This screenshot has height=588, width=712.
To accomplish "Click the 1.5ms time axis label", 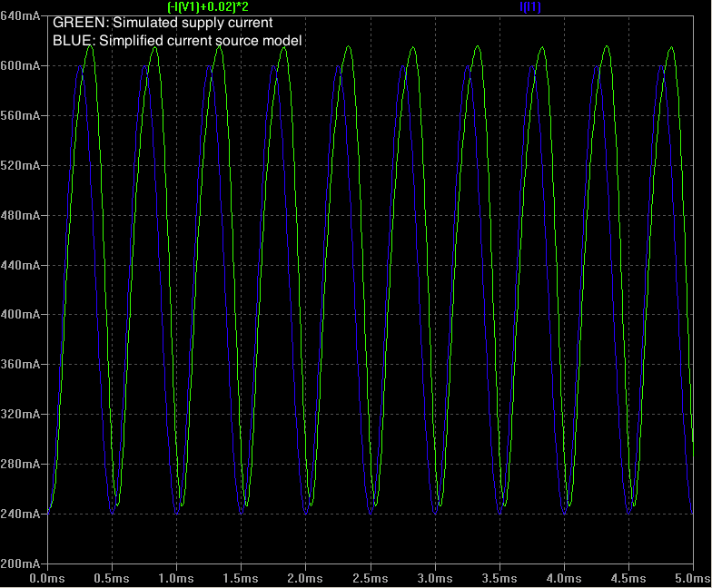I will 241,579.
